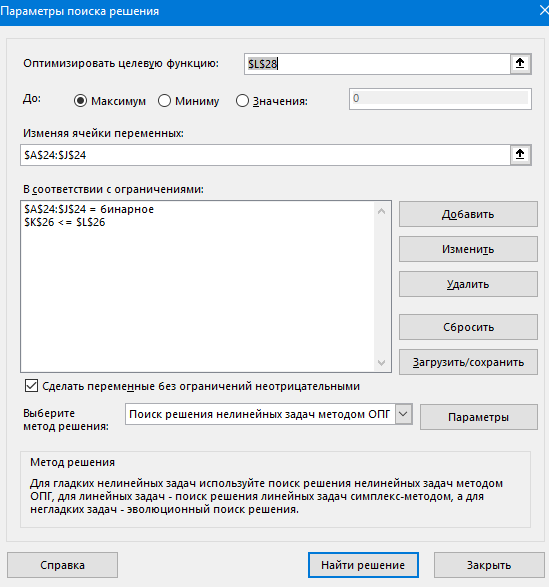Click constraints list scroll up arrow
The image size is (549, 587).
coord(382,212)
